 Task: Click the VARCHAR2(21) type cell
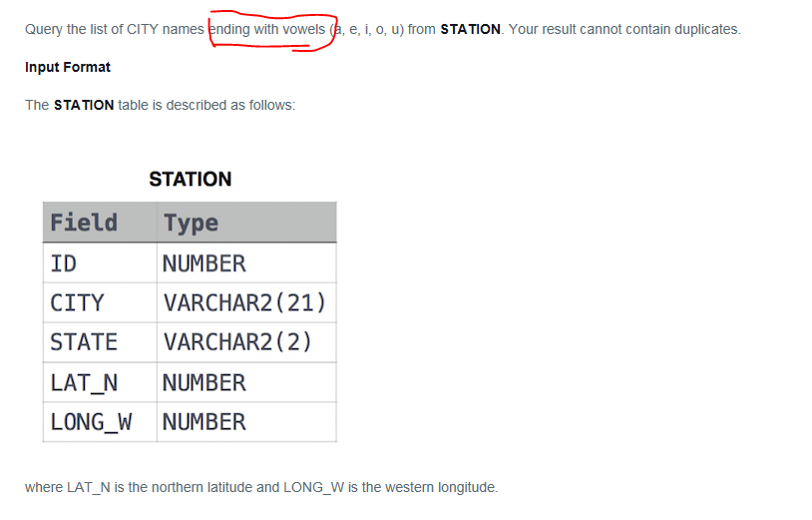(x=246, y=303)
